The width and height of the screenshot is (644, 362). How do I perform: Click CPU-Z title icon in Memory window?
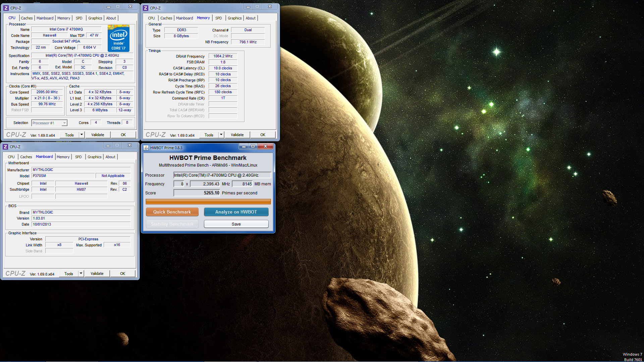click(x=146, y=8)
